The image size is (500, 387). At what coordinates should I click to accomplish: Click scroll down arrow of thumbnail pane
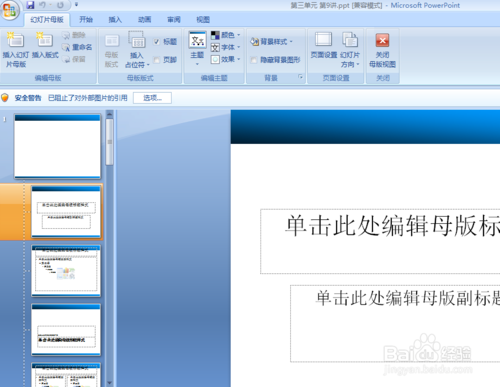click(109, 383)
